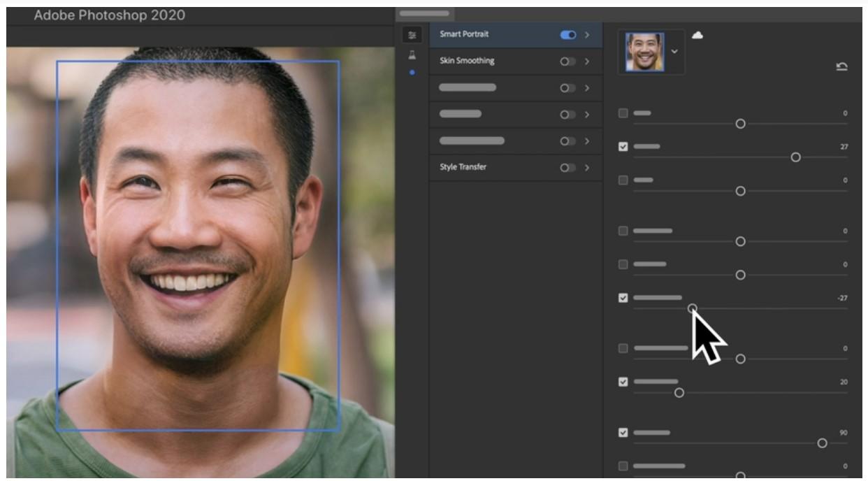The width and height of the screenshot is (868, 481).
Task: Open the face selection dropdown arrow
Action: pyautogui.click(x=674, y=52)
